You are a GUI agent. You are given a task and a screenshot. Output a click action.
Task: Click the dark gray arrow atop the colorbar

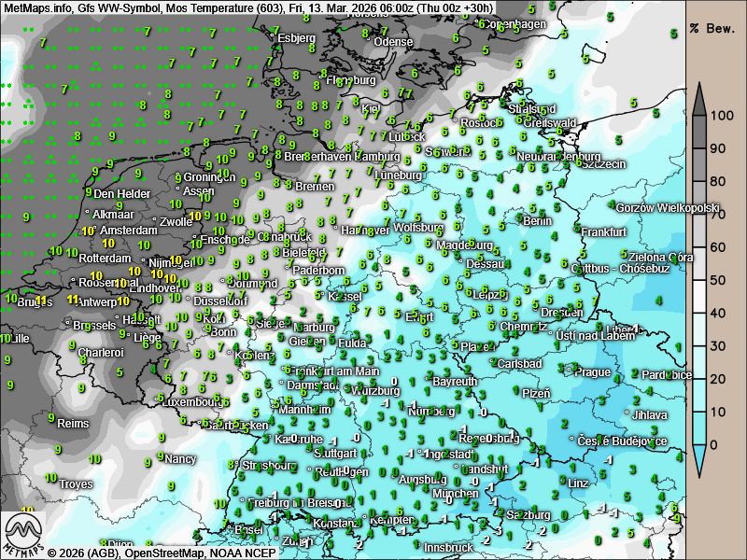(x=700, y=97)
